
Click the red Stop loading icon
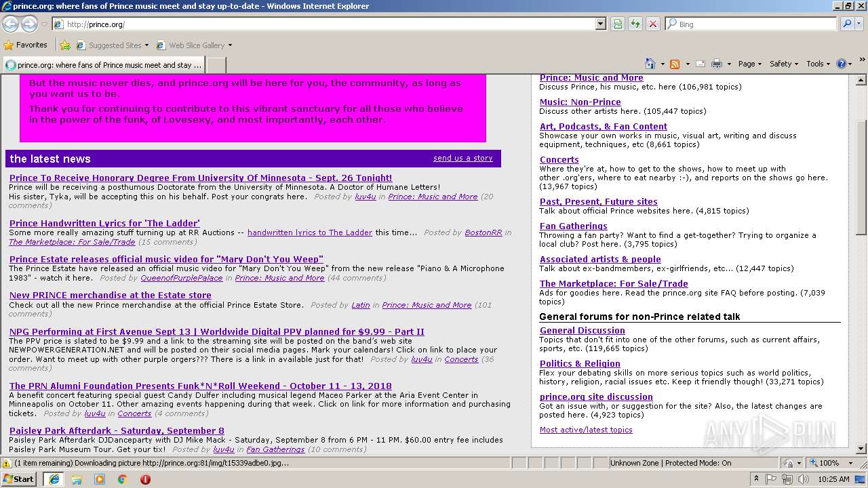click(x=653, y=24)
